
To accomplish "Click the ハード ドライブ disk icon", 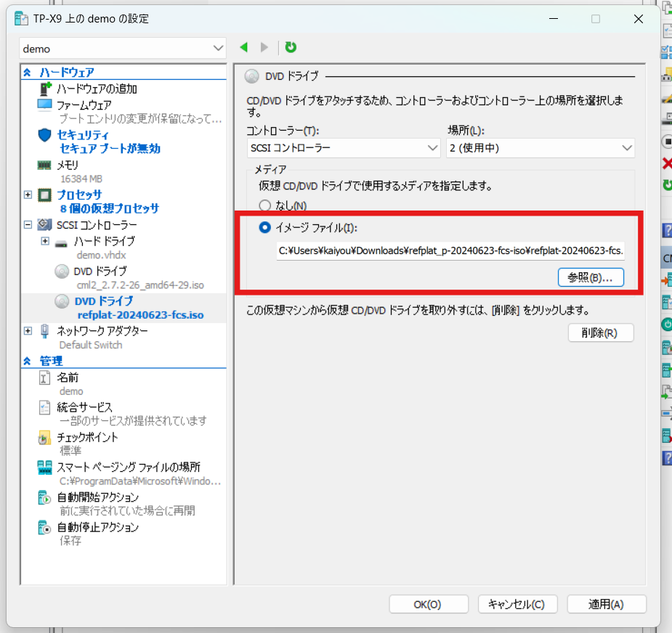I will click(x=61, y=243).
